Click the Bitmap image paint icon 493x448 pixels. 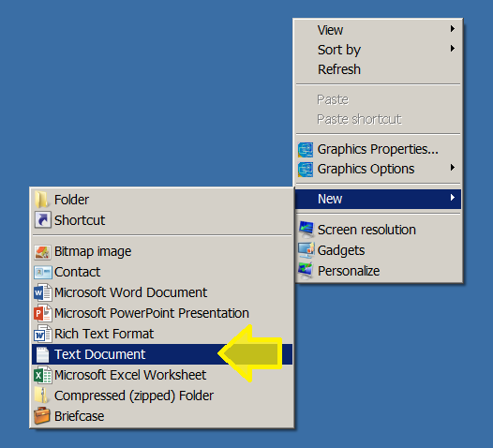[x=42, y=252]
